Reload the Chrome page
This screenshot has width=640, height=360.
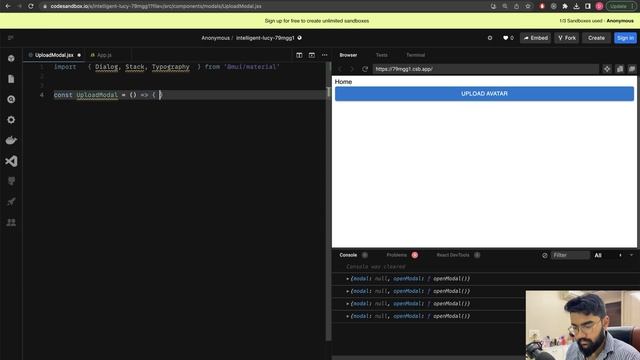tap(31, 6)
